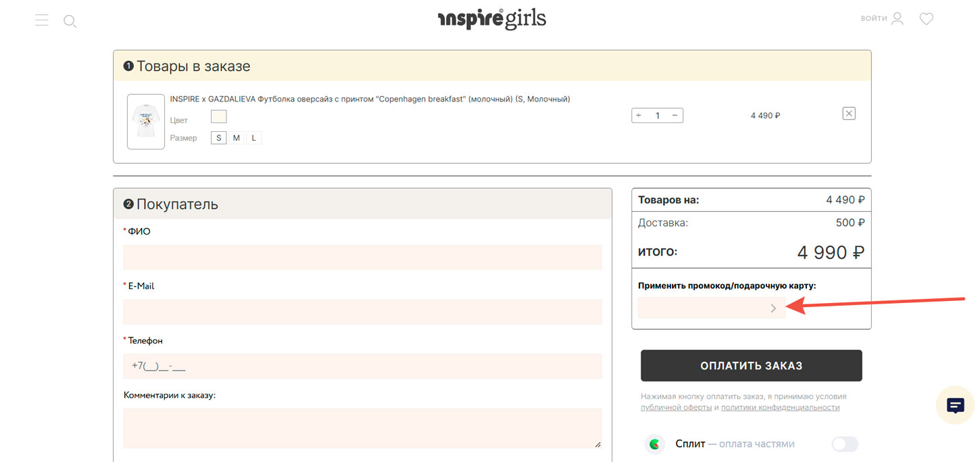This screenshot has height=462, width=980.
Task: Focus the promo code input field
Action: [x=712, y=308]
